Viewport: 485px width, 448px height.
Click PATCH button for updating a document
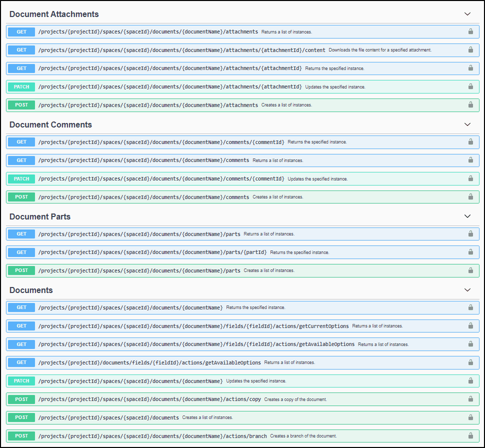[x=21, y=381]
